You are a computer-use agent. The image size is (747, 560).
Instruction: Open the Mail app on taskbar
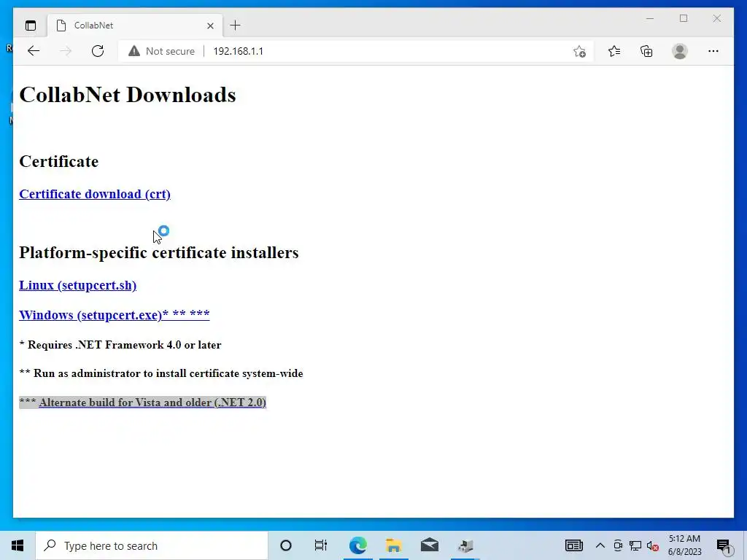[429, 545]
